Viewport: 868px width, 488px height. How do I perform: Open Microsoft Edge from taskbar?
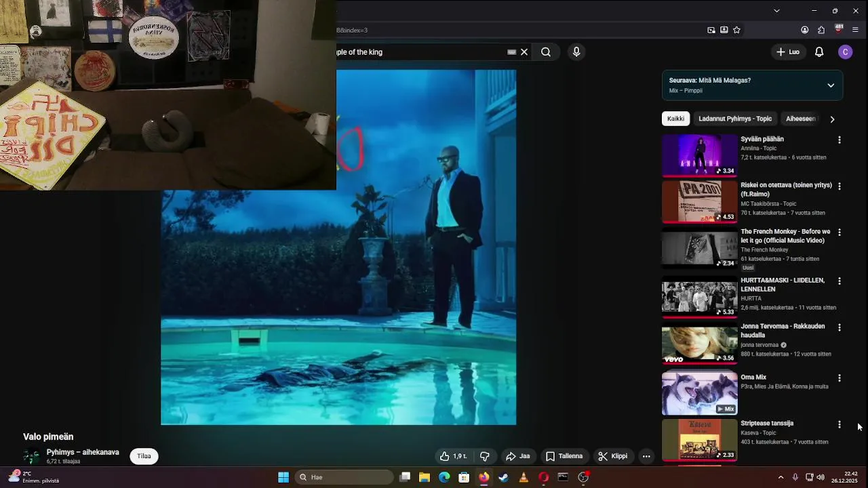[x=444, y=477]
